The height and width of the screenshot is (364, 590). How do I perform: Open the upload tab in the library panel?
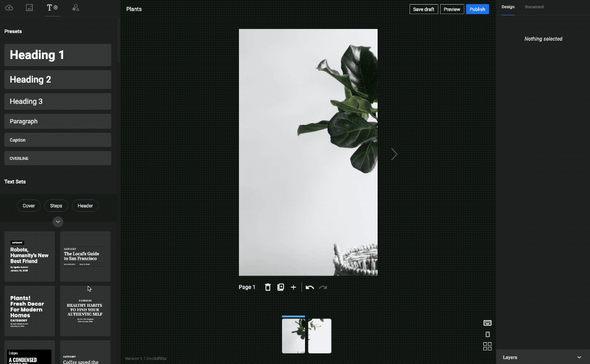click(x=9, y=8)
